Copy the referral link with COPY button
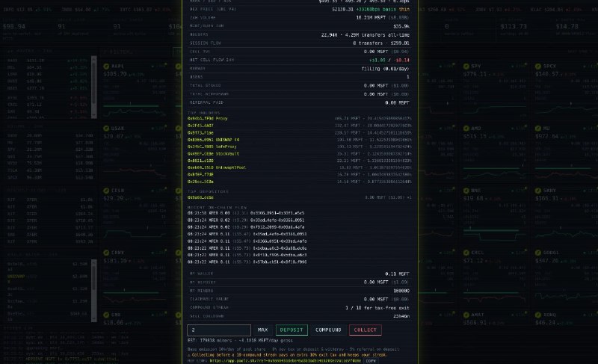 pos(371,361)
